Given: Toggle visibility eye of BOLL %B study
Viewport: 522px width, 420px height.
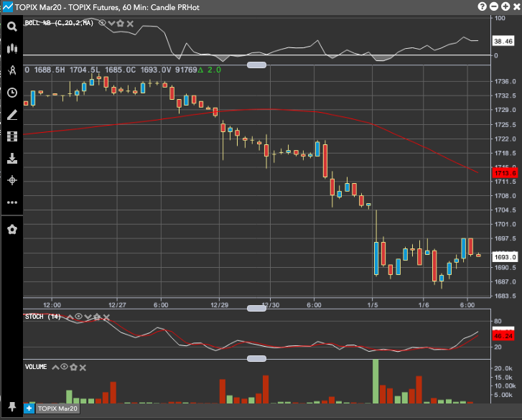Looking at the screenshot, I should [x=102, y=23].
